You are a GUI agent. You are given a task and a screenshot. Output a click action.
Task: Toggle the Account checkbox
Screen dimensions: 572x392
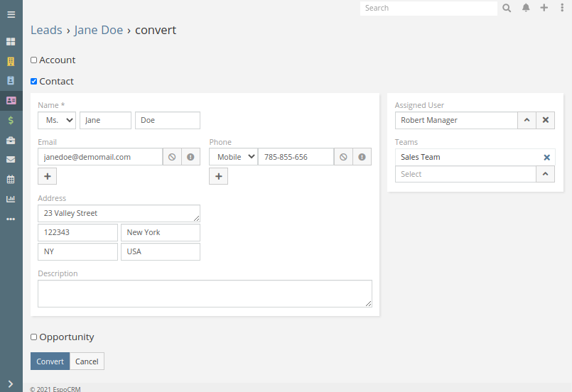click(x=34, y=60)
